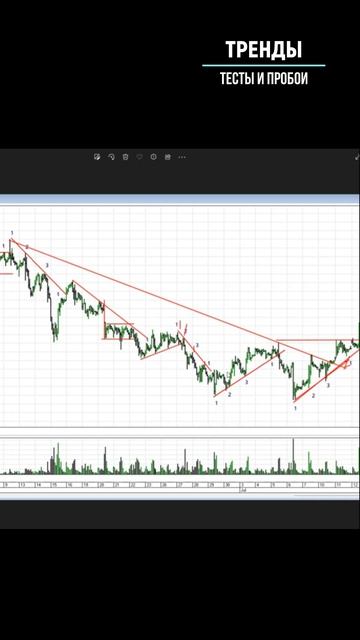Open the three-dots more options menu

(182, 157)
